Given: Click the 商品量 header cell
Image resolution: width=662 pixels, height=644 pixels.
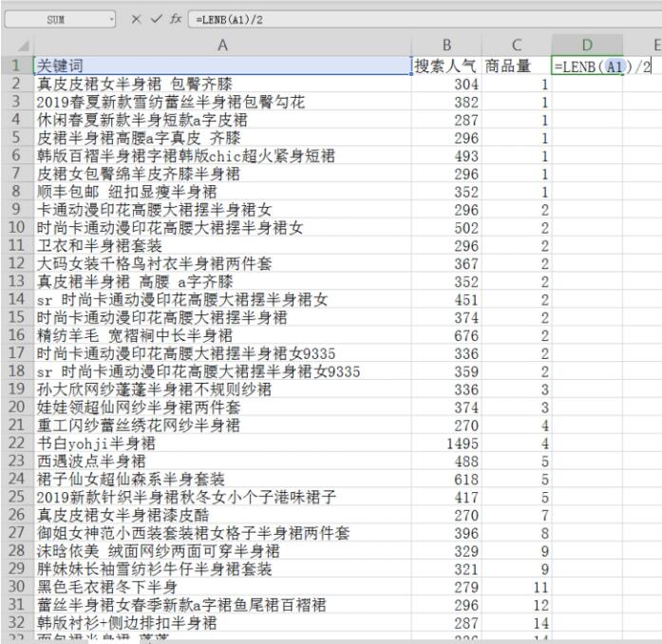Looking at the screenshot, I should [517, 66].
